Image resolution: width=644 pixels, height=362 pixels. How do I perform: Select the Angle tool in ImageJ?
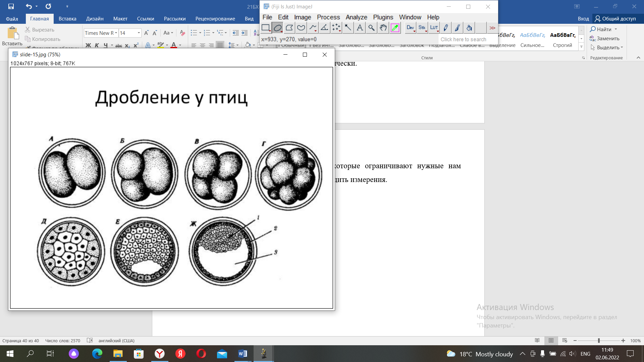coord(324,28)
